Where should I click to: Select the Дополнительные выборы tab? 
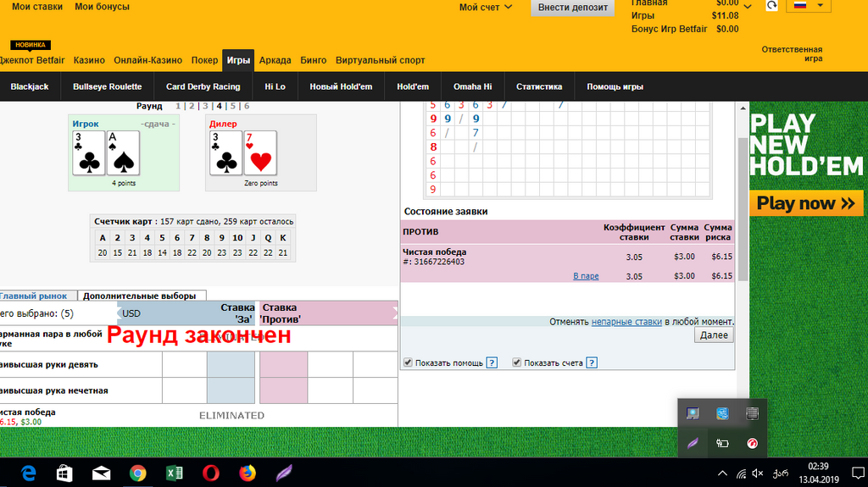pyautogui.click(x=140, y=296)
